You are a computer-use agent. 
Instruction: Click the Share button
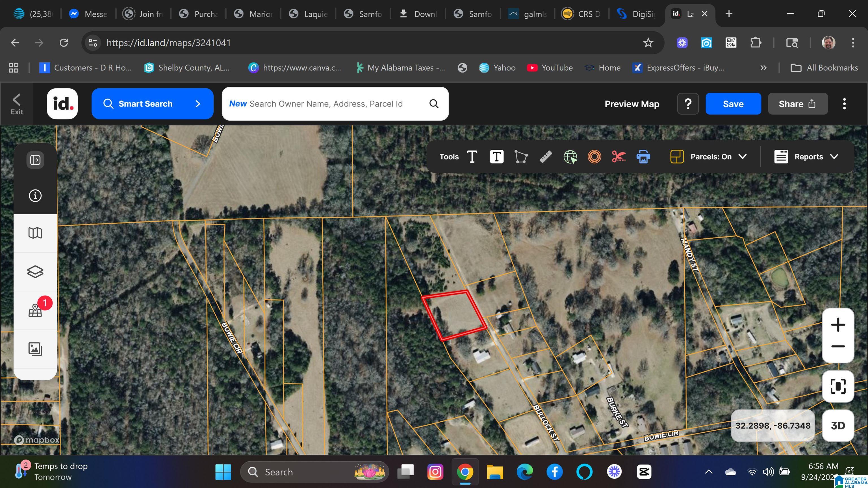(797, 104)
